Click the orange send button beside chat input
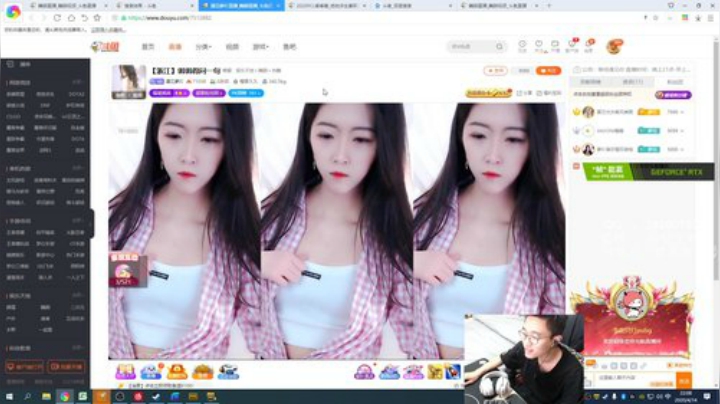Image resolution: width=720 pixels, height=404 pixels. pyautogui.click(x=684, y=381)
